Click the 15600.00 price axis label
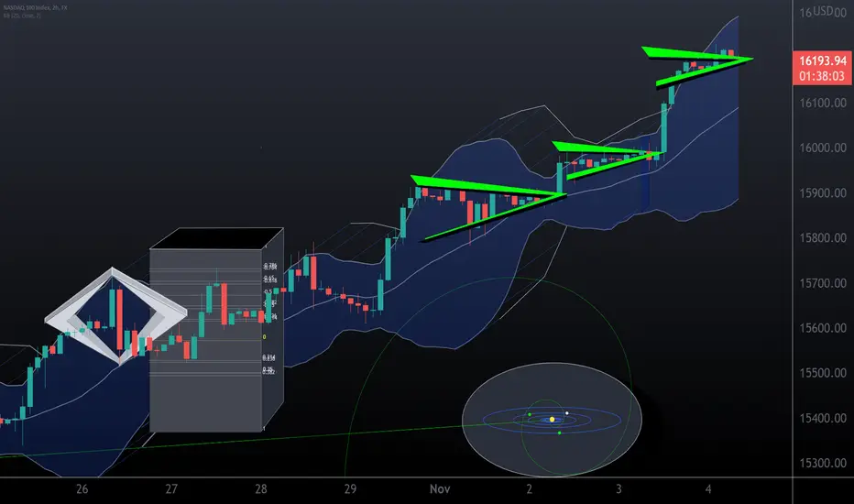This screenshot has width=854, height=504. click(823, 328)
